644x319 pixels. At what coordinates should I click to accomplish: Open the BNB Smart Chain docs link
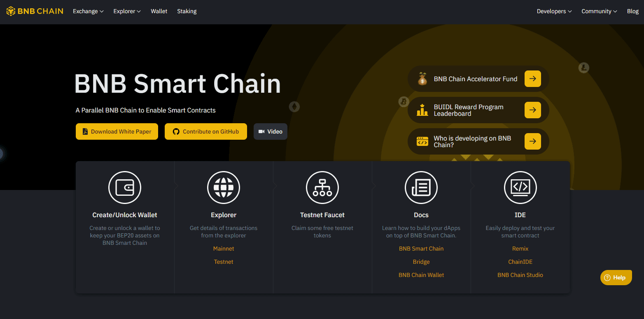click(421, 249)
